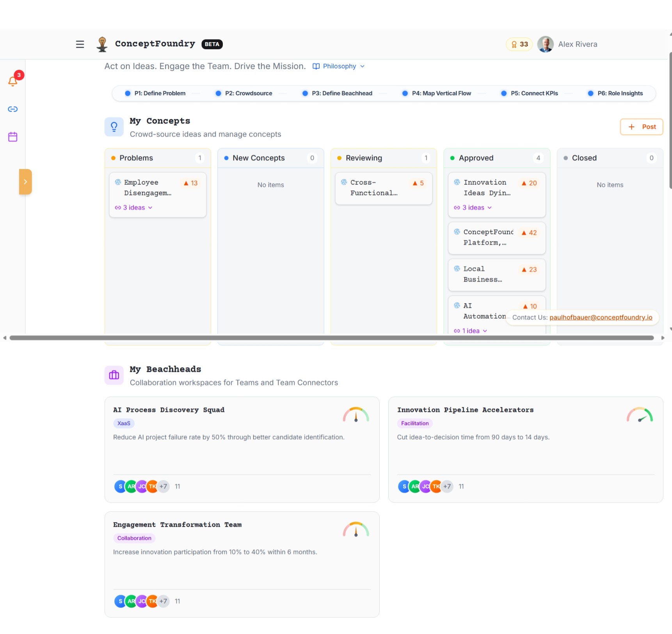Open the Philosophy dropdown
The height and width of the screenshot is (634, 672).
339,66
